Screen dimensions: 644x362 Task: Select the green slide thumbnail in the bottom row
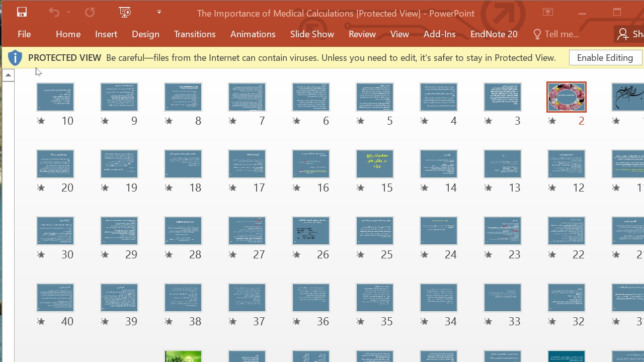pyautogui.click(x=183, y=356)
